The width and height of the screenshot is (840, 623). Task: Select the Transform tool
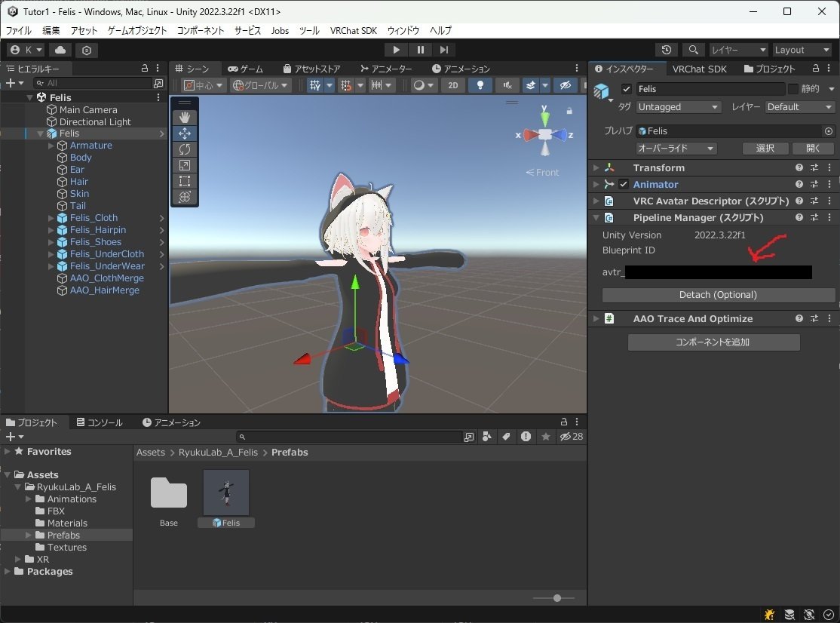[x=185, y=197]
